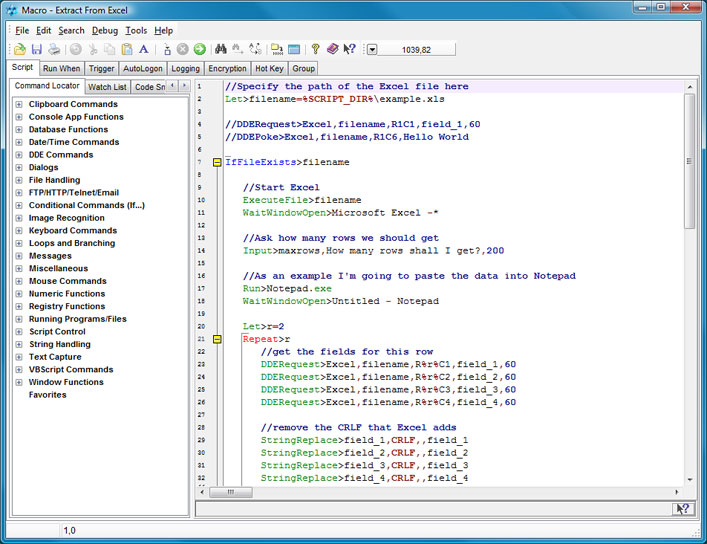
Task: Switch to the Encryption tab
Action: coord(227,69)
